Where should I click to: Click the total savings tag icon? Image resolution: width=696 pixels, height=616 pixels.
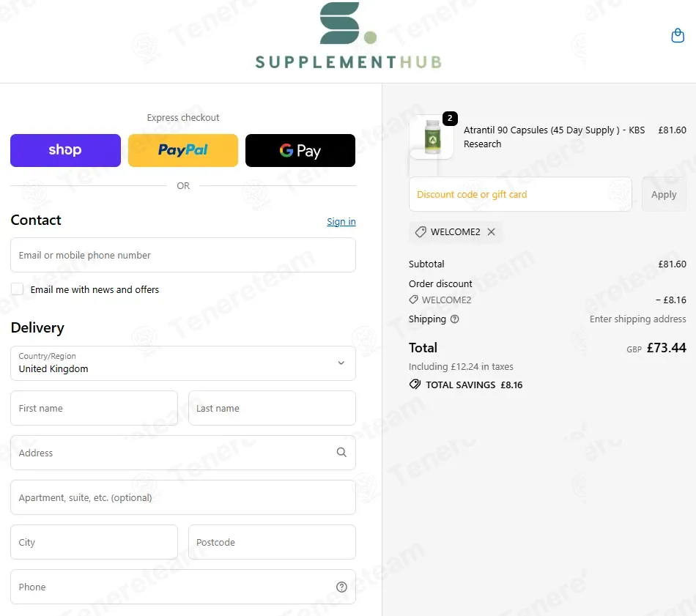pos(415,385)
